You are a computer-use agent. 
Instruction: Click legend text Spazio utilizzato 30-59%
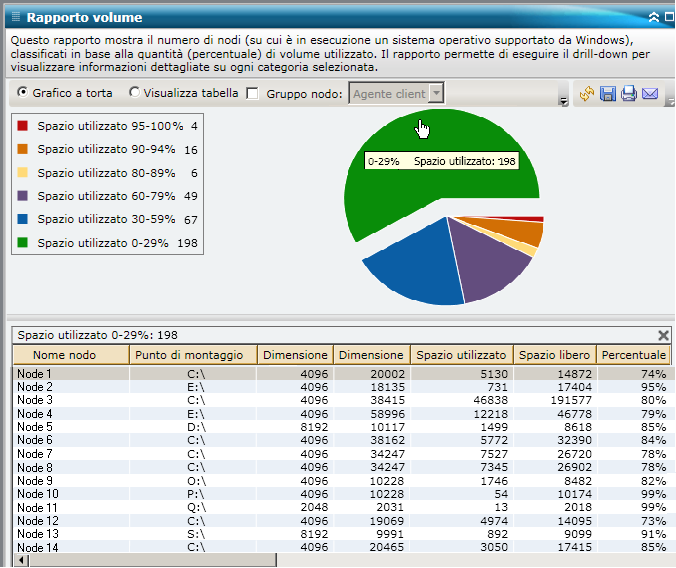106,219
